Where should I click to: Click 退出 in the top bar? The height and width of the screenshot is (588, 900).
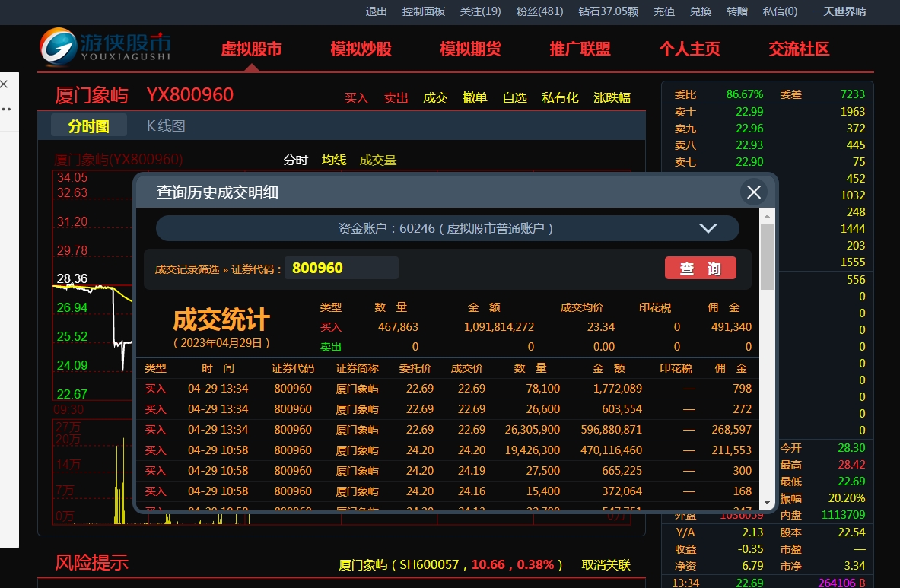click(376, 11)
